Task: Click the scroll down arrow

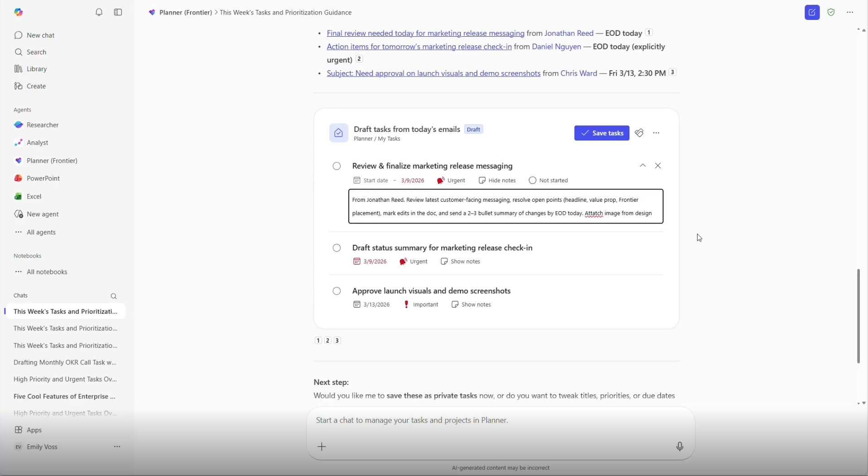Action: point(864,403)
